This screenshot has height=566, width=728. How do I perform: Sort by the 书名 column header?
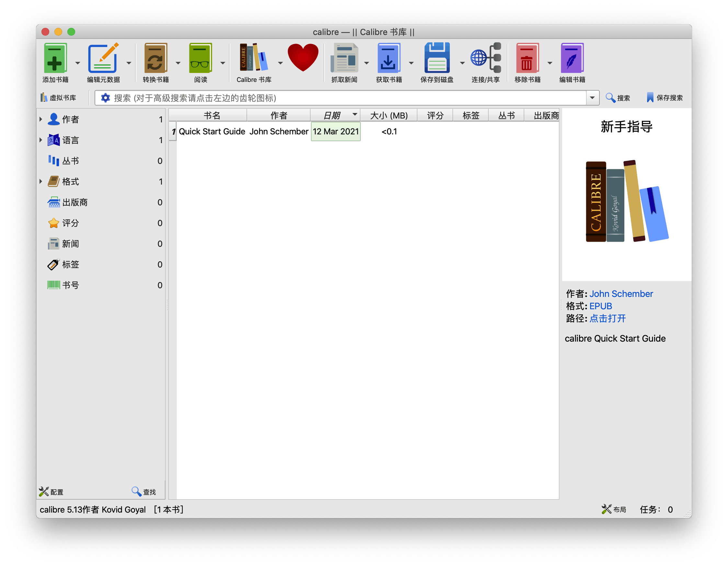coord(212,116)
